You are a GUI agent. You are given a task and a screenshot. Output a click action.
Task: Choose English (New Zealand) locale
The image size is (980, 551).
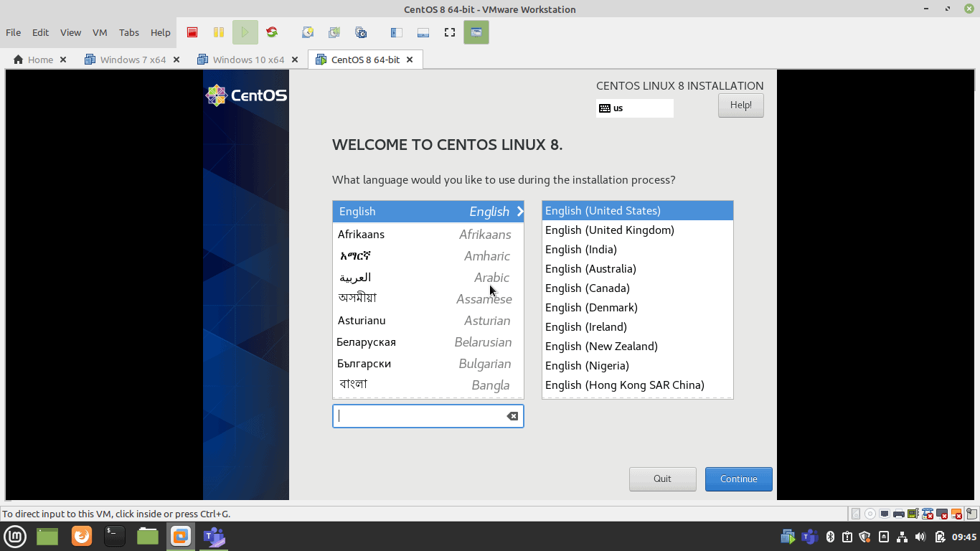638,347
